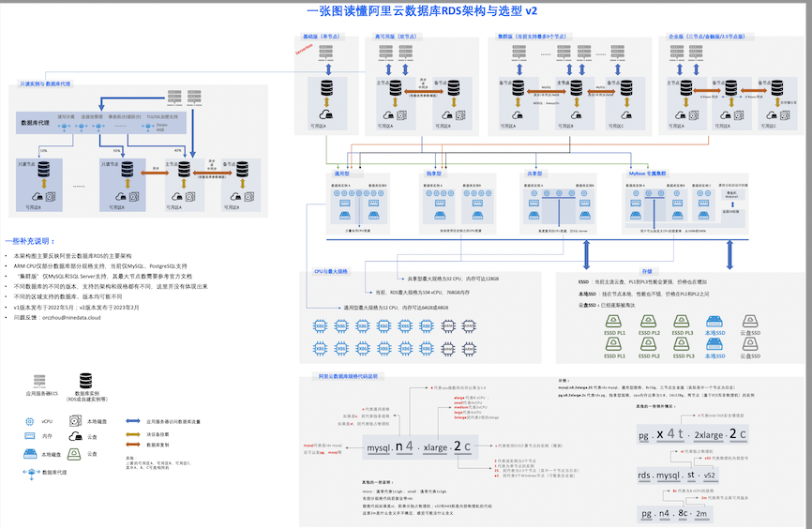
Task: Click the spec code pg.n4.8c.2m
Action: [x=673, y=513]
